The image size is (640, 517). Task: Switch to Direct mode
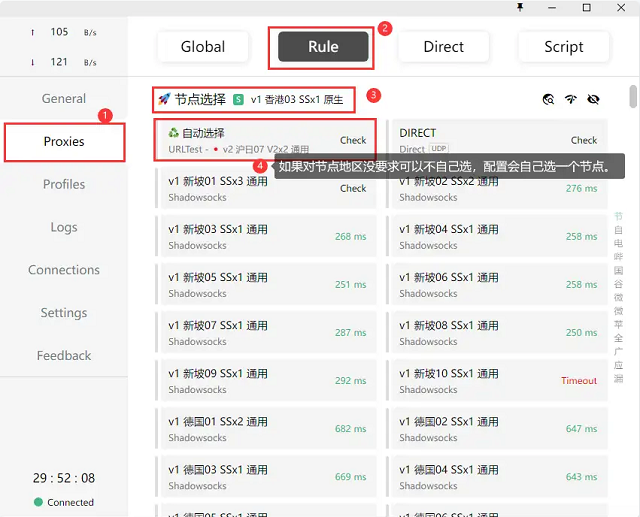point(444,47)
